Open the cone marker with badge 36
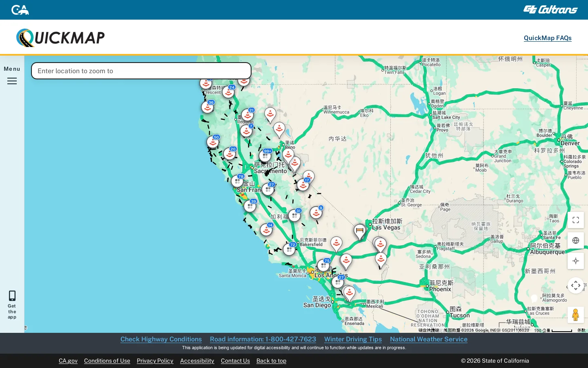588x368 pixels. pos(208,107)
